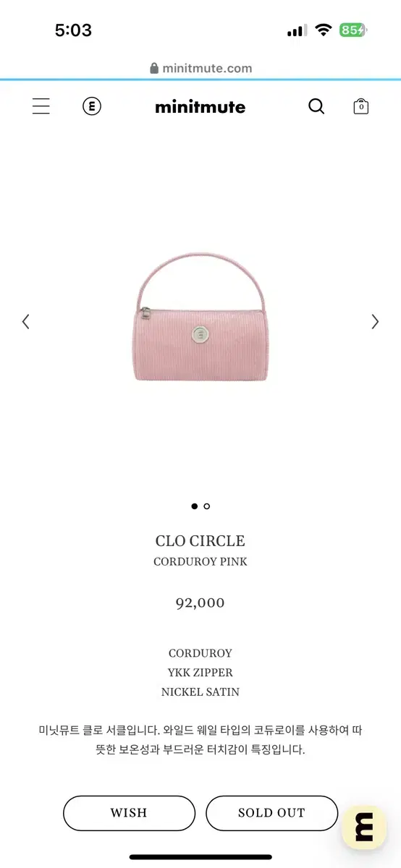This screenshot has width=401, height=868.
Task: Tap the bottom home indicator bar
Action: pyautogui.click(x=200, y=856)
